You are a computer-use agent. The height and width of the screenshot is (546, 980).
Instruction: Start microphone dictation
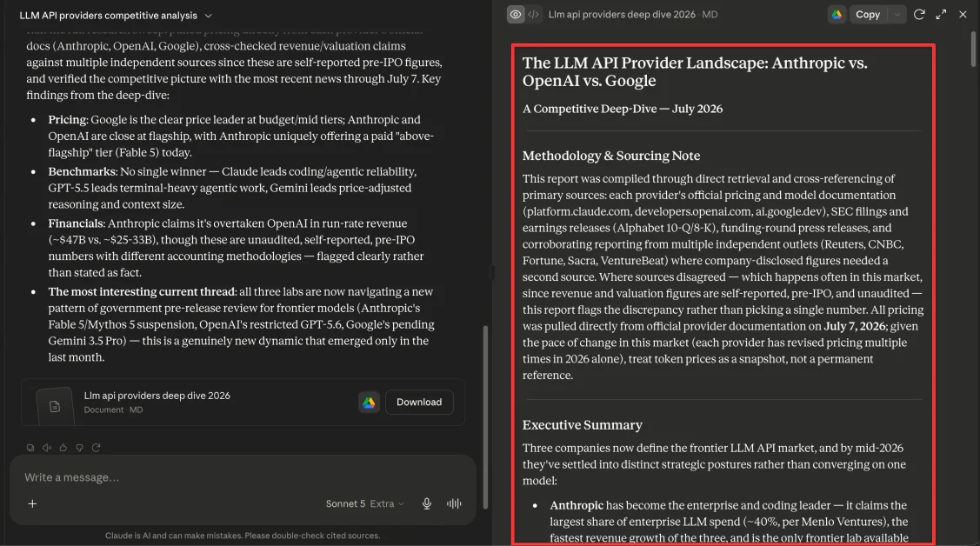427,503
